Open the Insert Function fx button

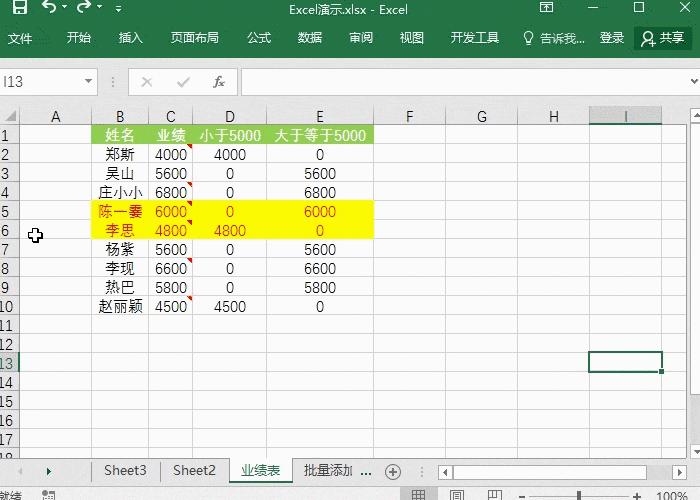pyautogui.click(x=219, y=82)
